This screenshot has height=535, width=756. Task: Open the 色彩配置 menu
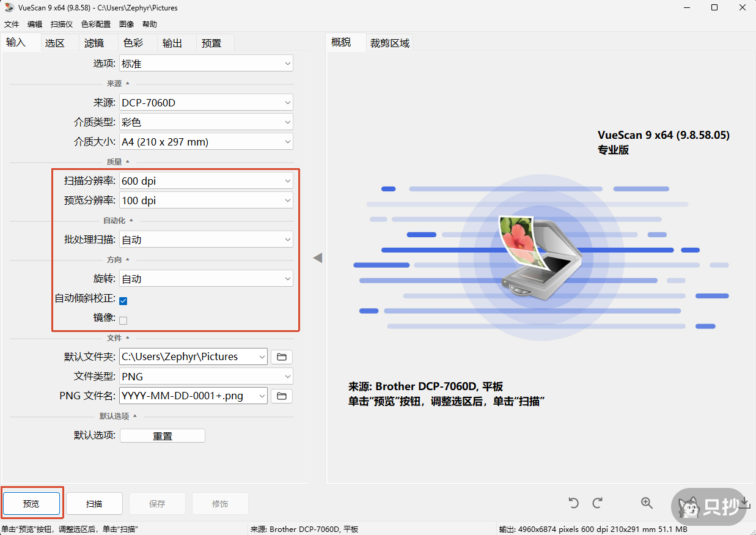point(96,24)
